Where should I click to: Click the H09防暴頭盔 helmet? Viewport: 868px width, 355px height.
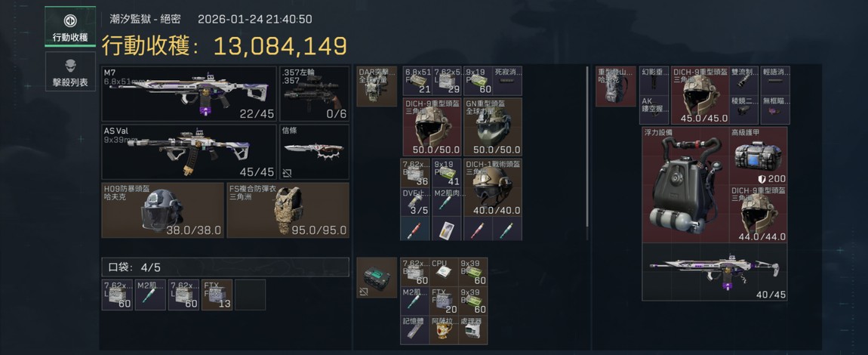click(x=163, y=211)
